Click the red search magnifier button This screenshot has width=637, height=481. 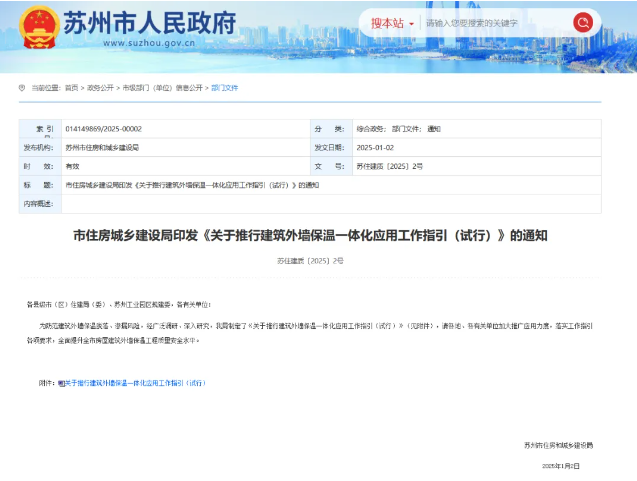583,22
